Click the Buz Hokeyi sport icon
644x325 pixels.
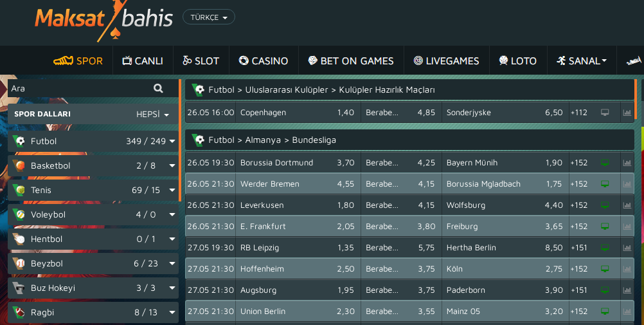tap(19, 288)
